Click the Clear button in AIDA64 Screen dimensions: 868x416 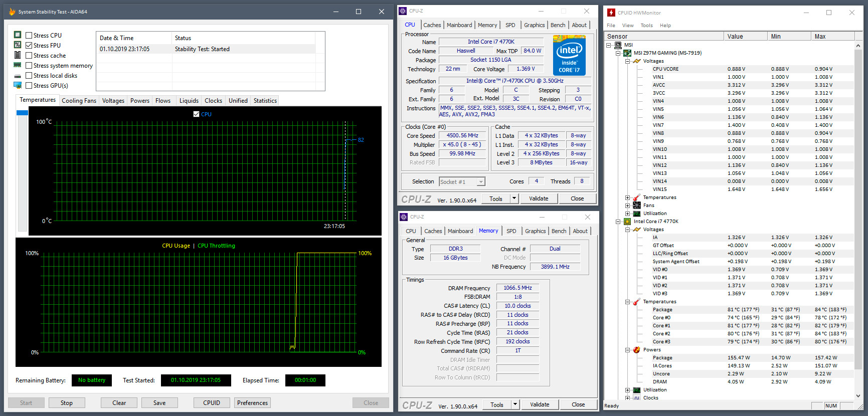click(x=119, y=403)
